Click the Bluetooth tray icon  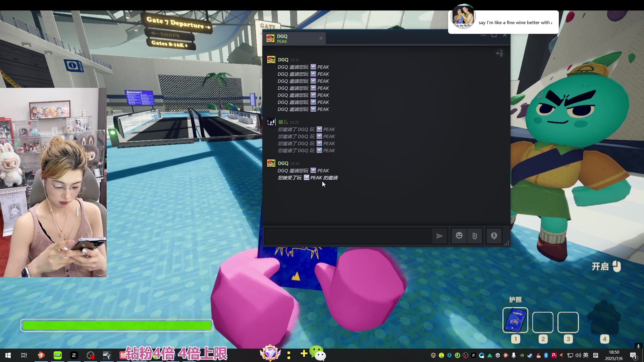click(x=546, y=355)
